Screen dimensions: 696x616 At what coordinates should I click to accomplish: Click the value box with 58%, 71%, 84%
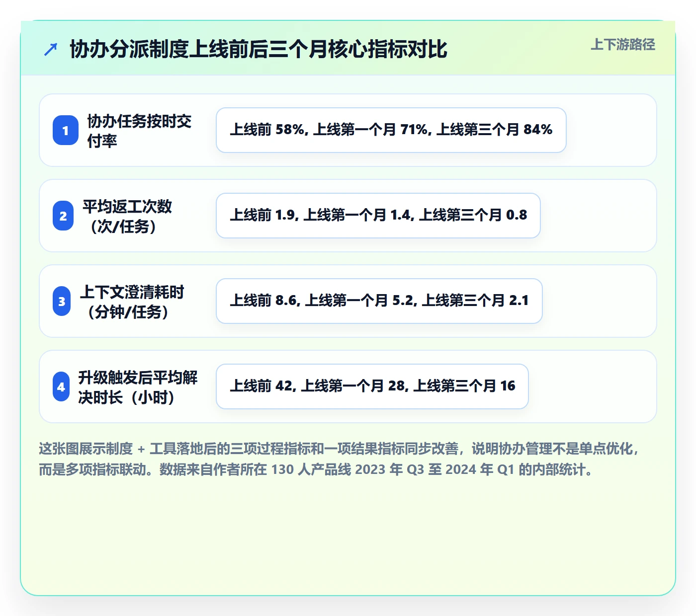coord(391,130)
